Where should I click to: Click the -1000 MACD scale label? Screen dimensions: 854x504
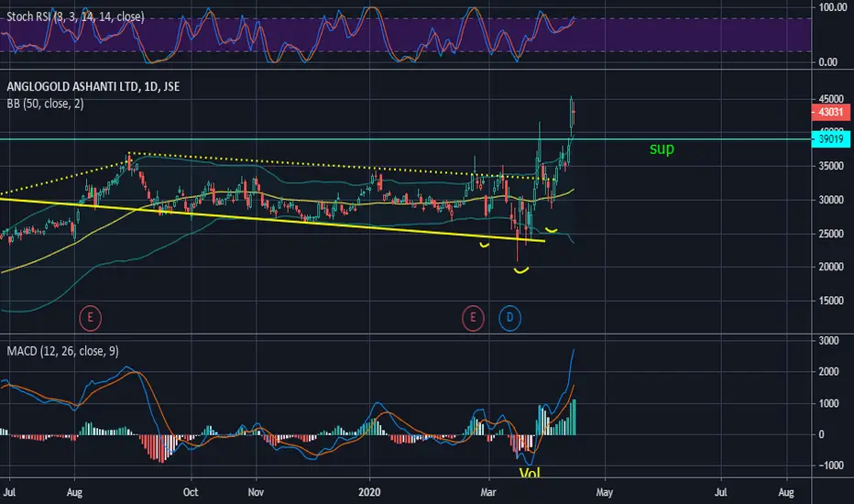[831, 466]
